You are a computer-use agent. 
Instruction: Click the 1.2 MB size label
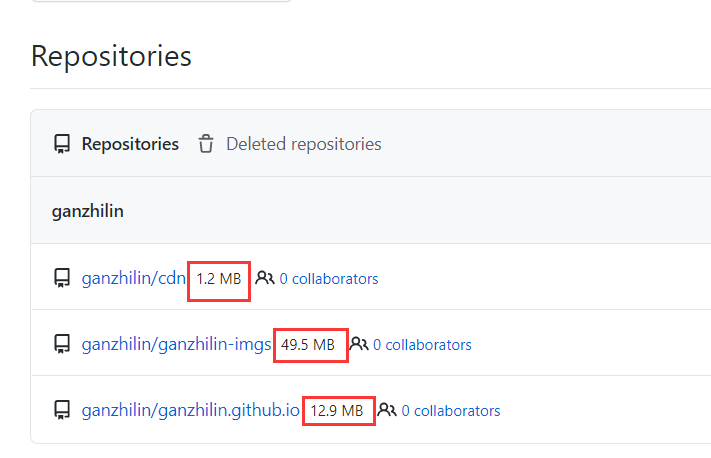click(x=219, y=279)
